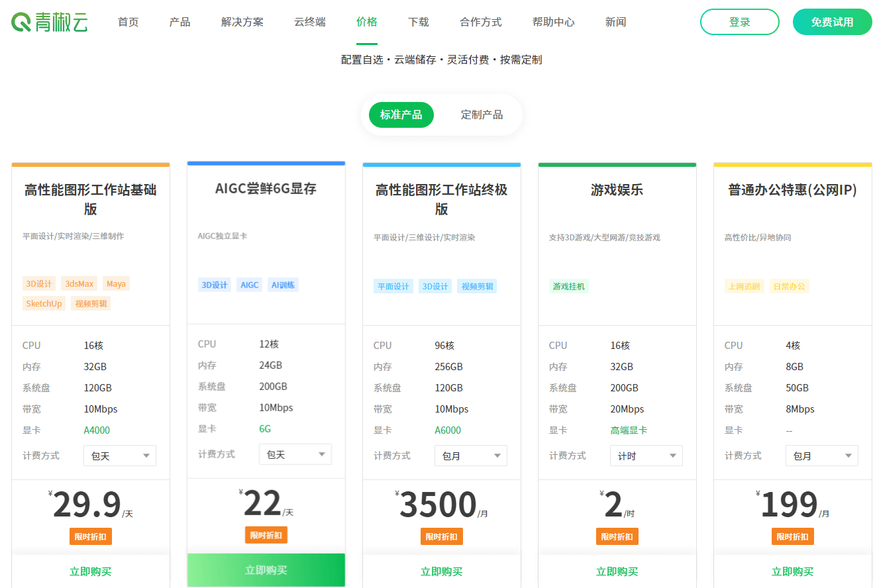Click the 登录 button
This screenshot has height=588, width=875.
pyautogui.click(x=740, y=22)
